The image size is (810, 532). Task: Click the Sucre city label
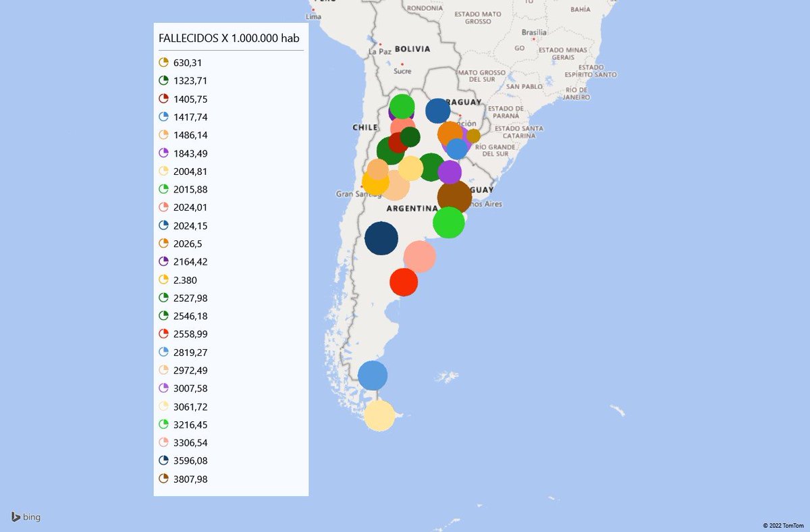coord(402,70)
